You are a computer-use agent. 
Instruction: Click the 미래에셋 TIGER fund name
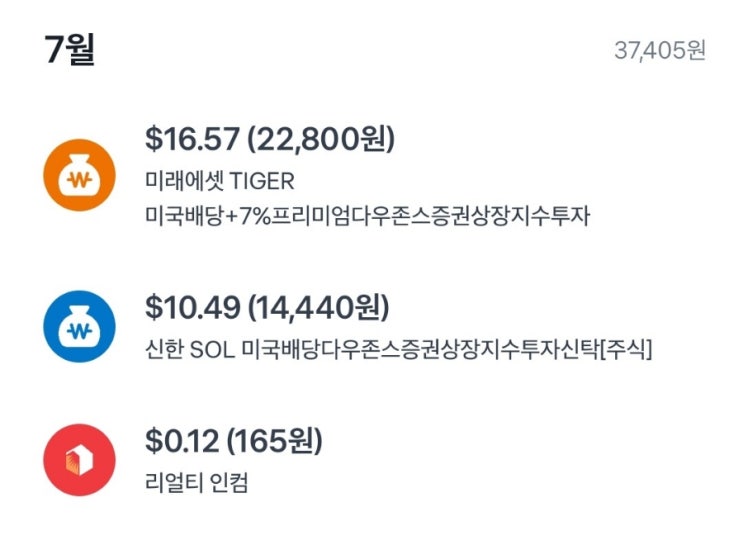pos(220,181)
